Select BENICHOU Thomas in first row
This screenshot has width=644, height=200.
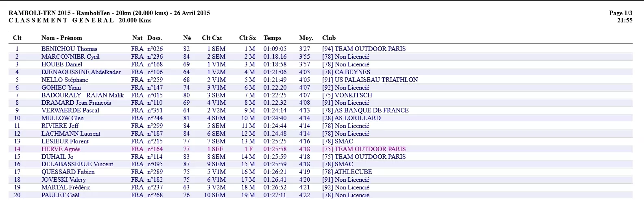tap(69, 49)
